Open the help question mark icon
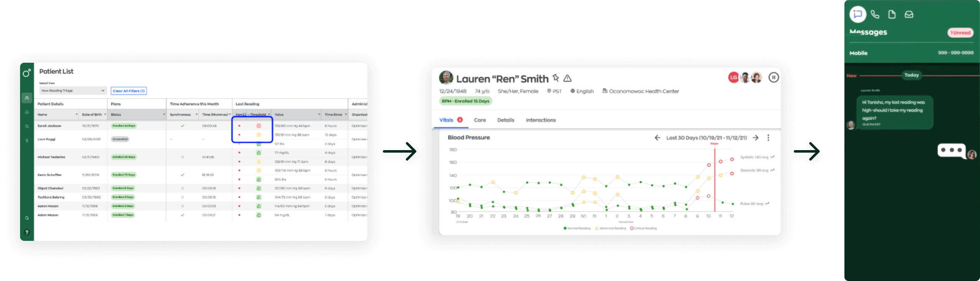This screenshot has height=281, width=980. coord(27,232)
